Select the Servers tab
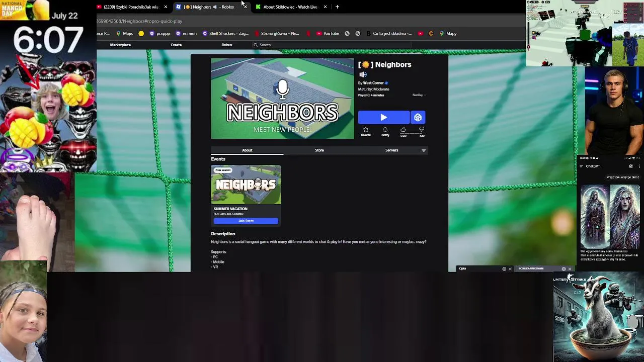 (x=391, y=150)
